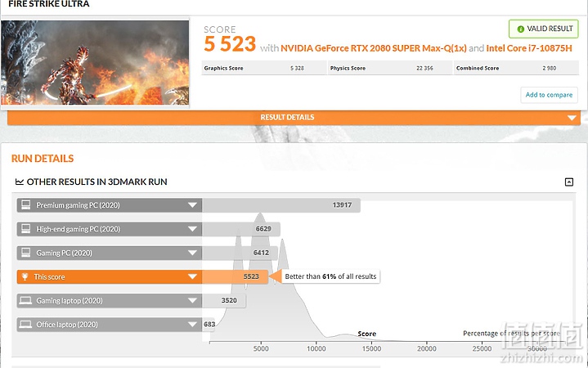588x368 pixels.
Task: Click the chart icon next to Other Results heading
Action: (x=19, y=182)
